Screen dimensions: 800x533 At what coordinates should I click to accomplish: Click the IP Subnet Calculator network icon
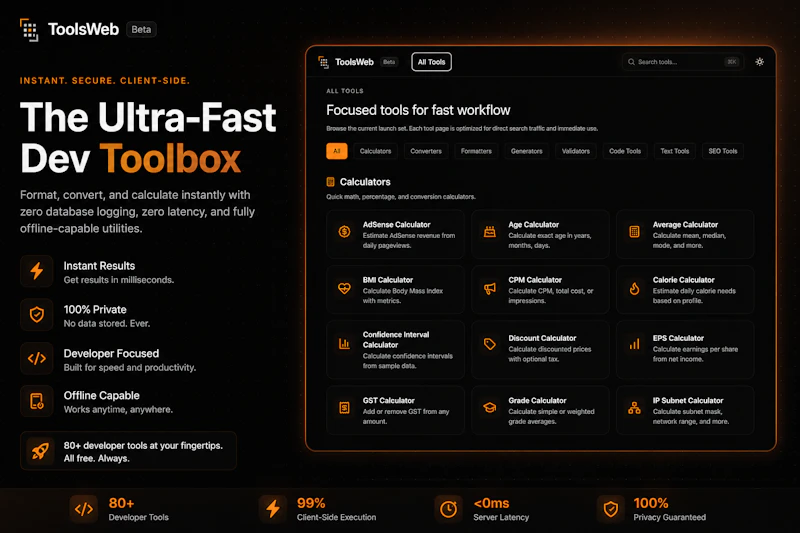coord(634,408)
